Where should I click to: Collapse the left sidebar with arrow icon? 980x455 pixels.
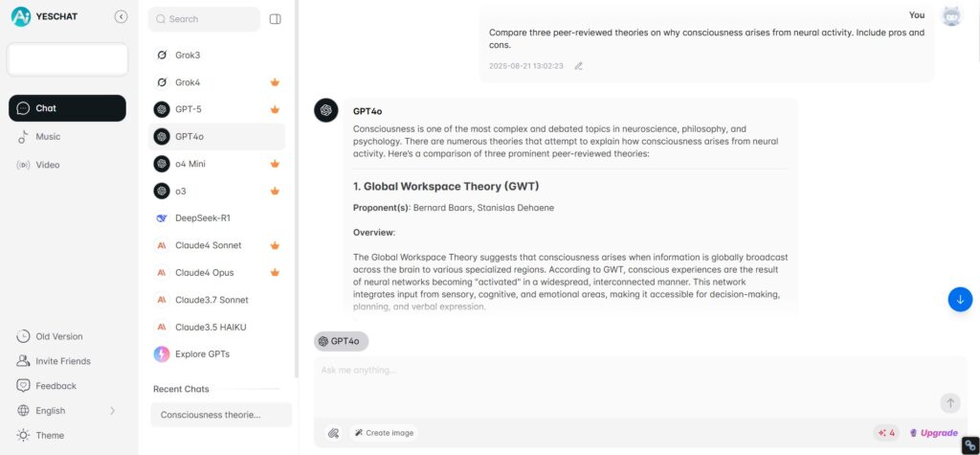click(122, 17)
